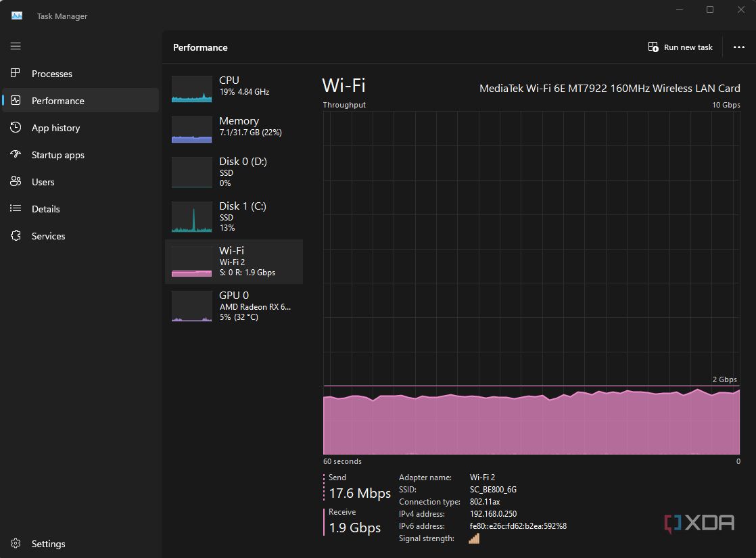Click the App history clock icon
This screenshot has height=558, width=756.
pyautogui.click(x=16, y=127)
